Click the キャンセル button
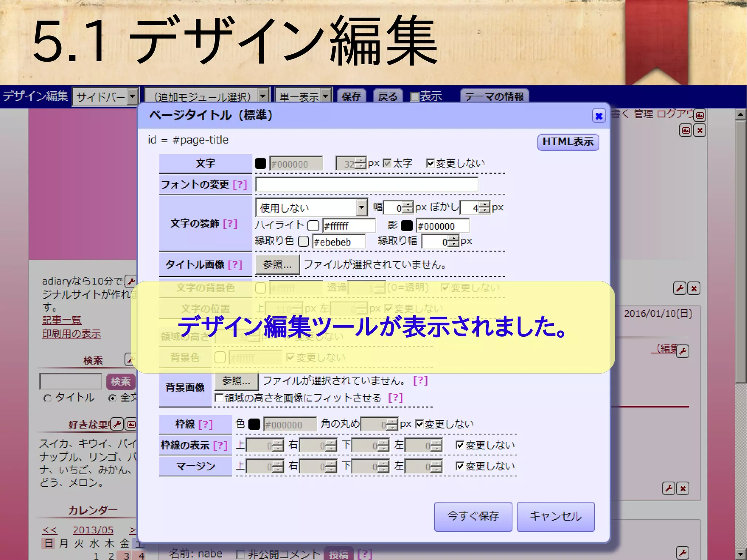 (556, 516)
